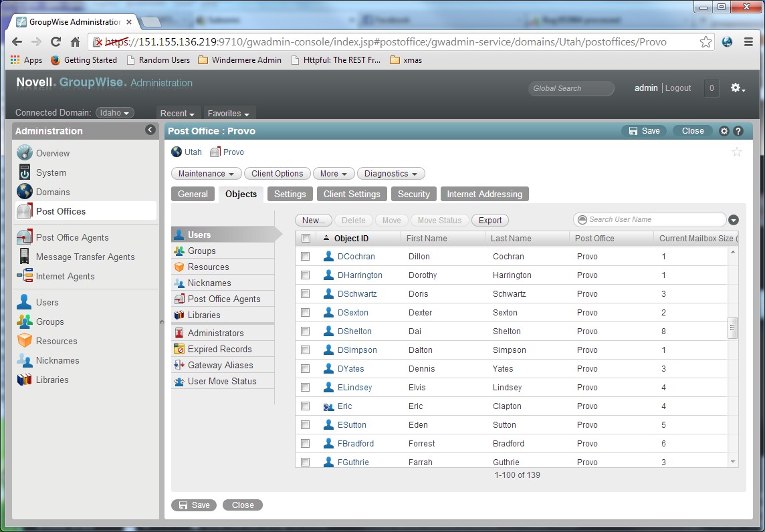Open the Security tab

pyautogui.click(x=414, y=194)
